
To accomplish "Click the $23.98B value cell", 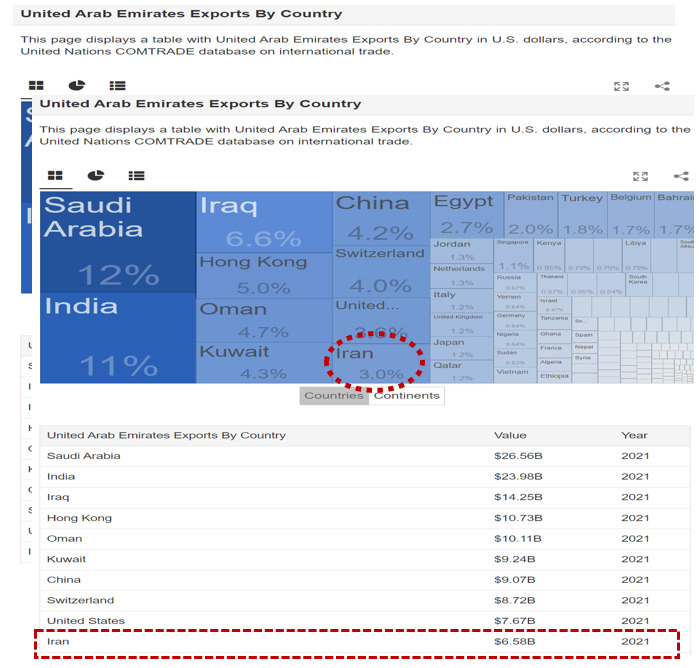I will pyautogui.click(x=518, y=476).
